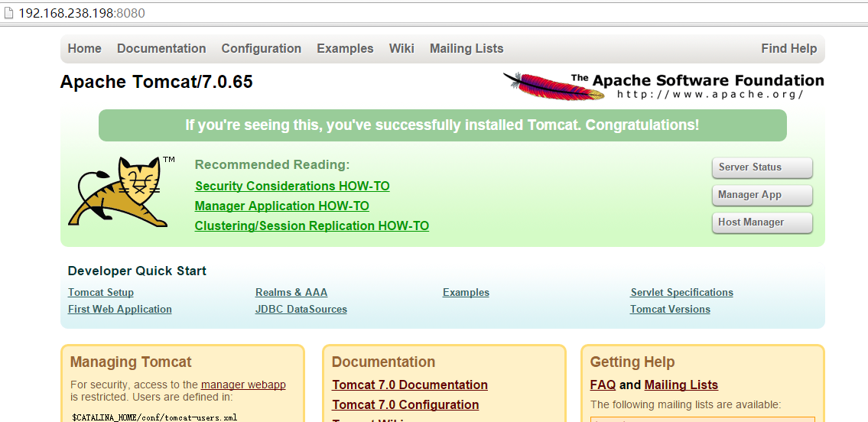This screenshot has height=422, width=868.
Task: Follow the JDBC DataSources link
Action: coord(301,309)
